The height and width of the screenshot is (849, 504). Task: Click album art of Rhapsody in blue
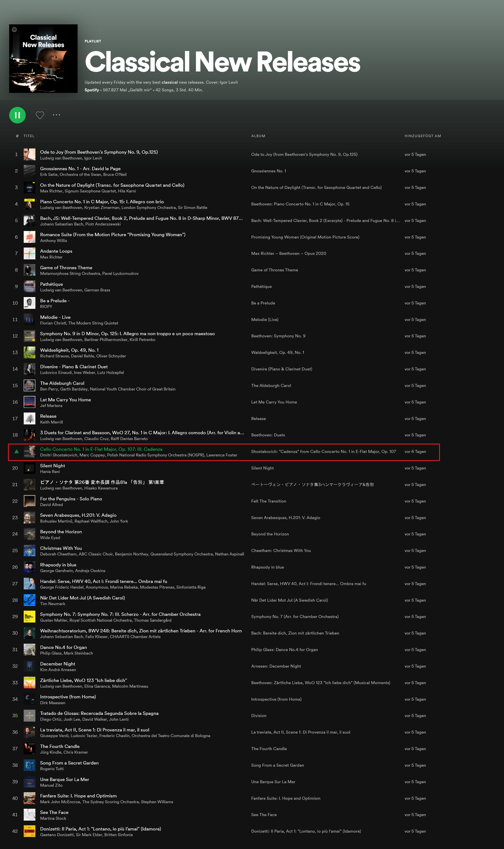coord(30,567)
